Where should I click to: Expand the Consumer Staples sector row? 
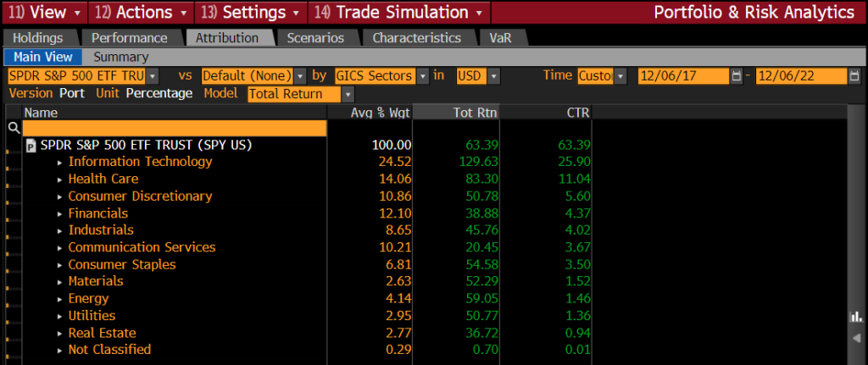click(60, 265)
